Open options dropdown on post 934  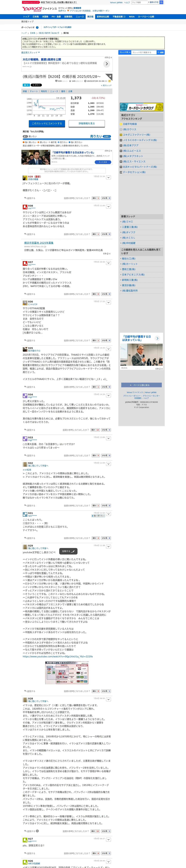pyautogui.click(x=109, y=396)
